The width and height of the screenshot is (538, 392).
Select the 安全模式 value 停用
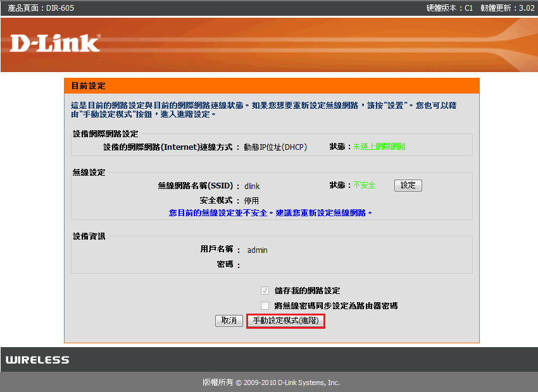click(251, 201)
